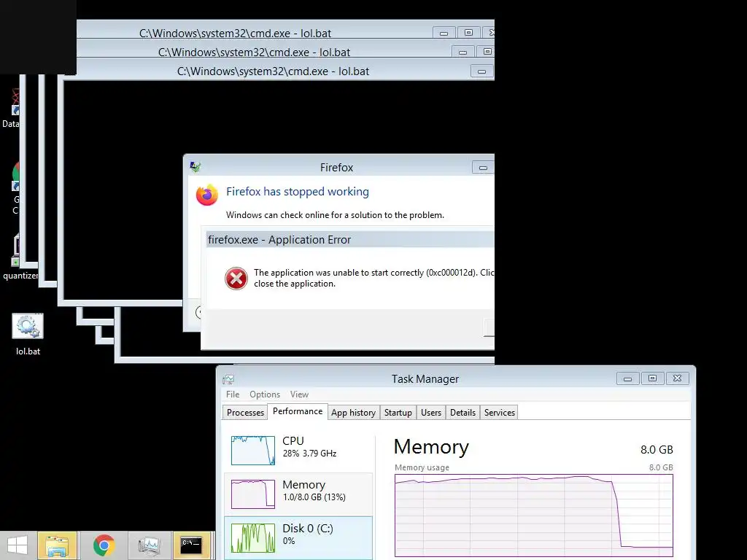Click the Firefox logo in the error dialog
The height and width of the screenshot is (560, 747).
(206, 195)
